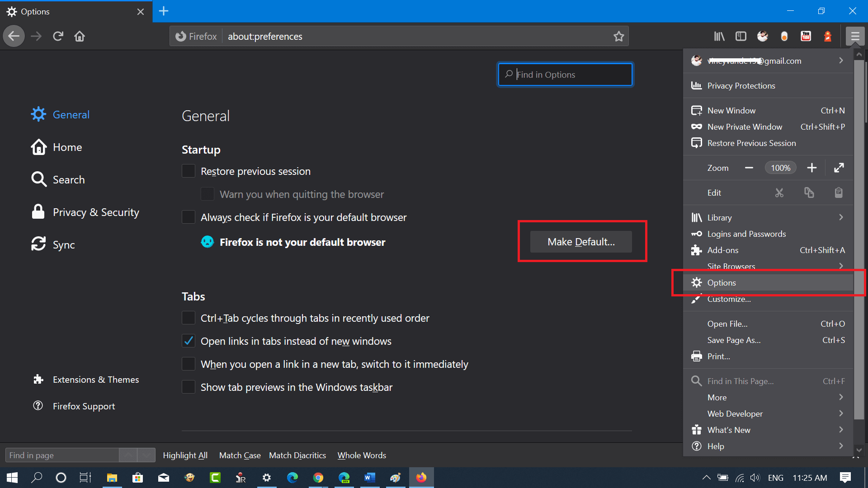Toggle Whole Words in find bar
This screenshot has height=488, width=868.
(x=362, y=455)
